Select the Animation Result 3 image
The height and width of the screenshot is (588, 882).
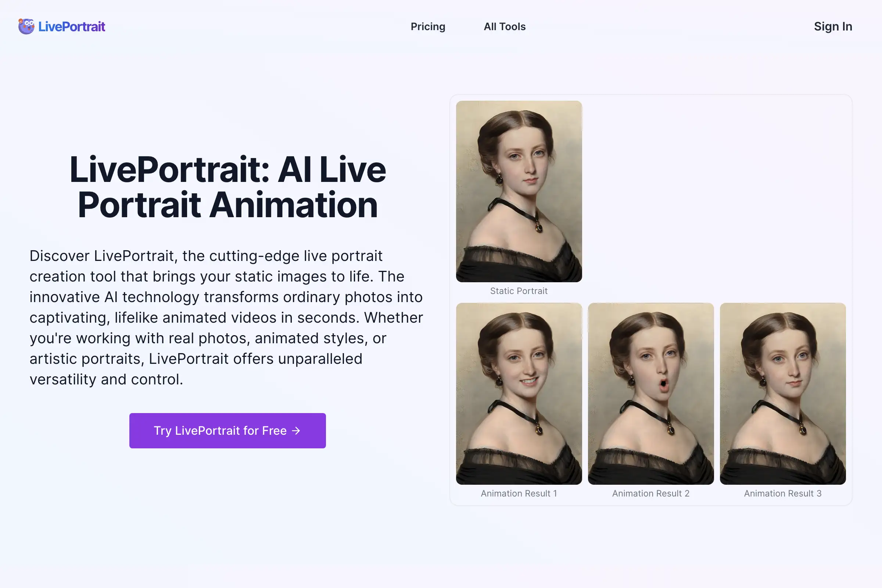pos(783,393)
